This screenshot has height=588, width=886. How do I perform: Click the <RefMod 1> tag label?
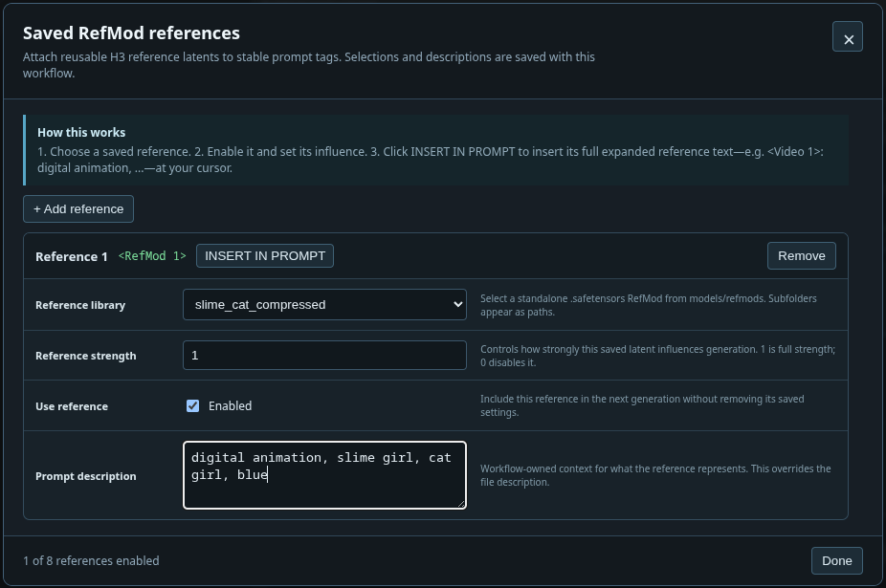[152, 256]
